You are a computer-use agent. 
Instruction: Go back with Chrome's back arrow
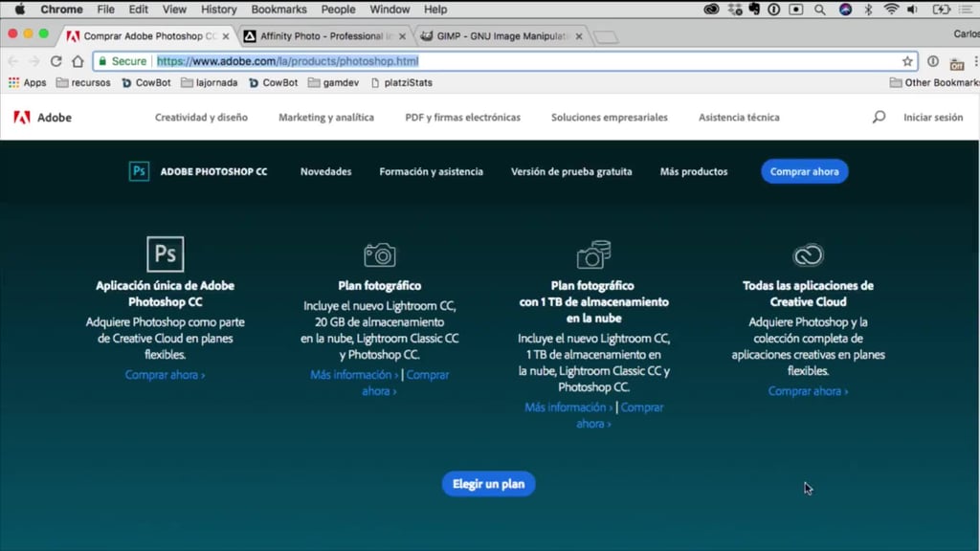(13, 61)
